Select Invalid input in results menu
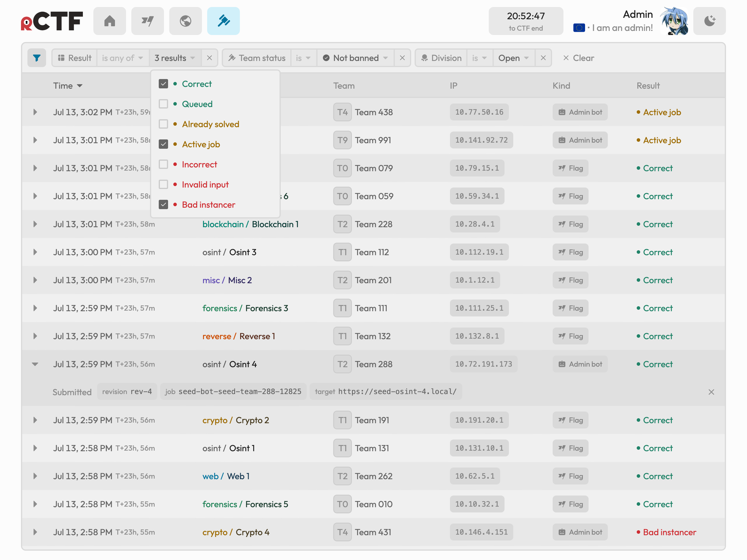The width and height of the screenshot is (747, 560). (205, 185)
